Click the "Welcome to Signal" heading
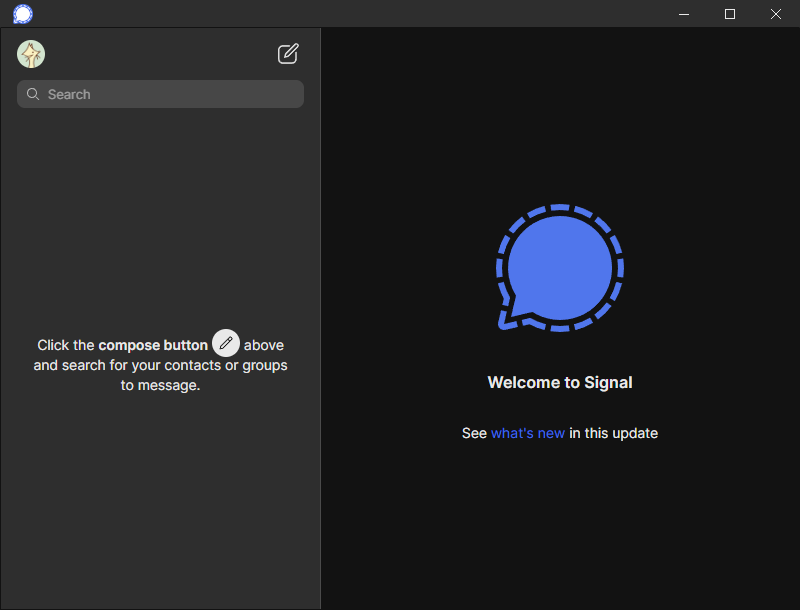The width and height of the screenshot is (800, 610). pos(560,383)
